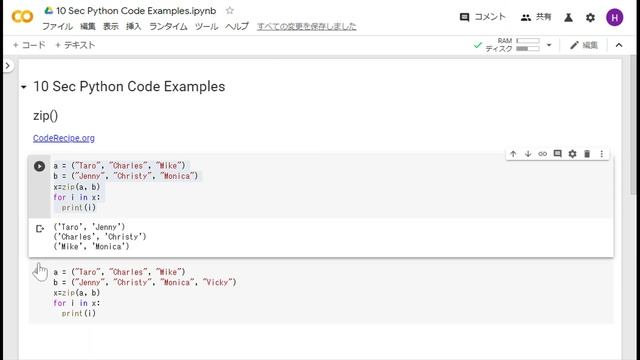Open the コメント comment button

coord(482,17)
